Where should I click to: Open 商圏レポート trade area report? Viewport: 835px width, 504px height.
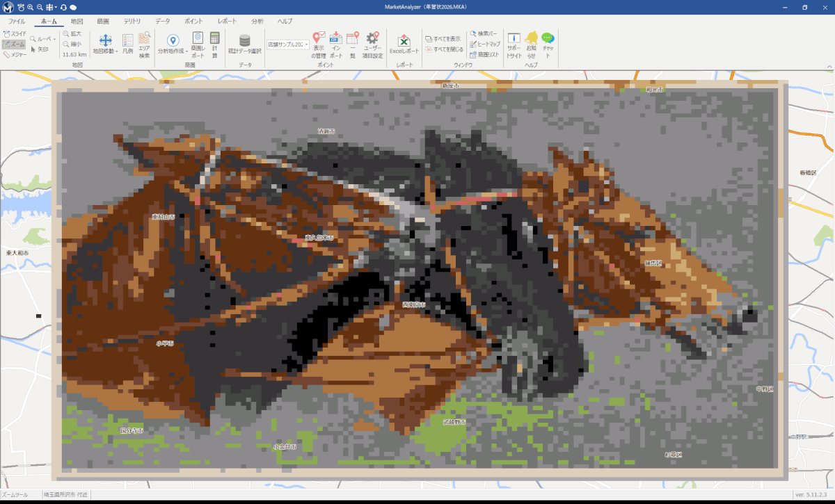click(x=198, y=44)
